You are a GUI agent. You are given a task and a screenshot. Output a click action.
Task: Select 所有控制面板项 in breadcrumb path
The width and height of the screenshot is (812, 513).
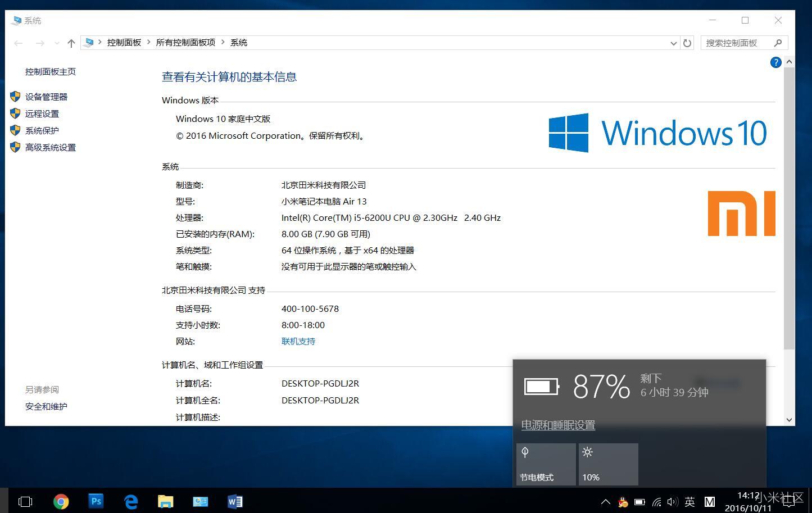pos(185,43)
